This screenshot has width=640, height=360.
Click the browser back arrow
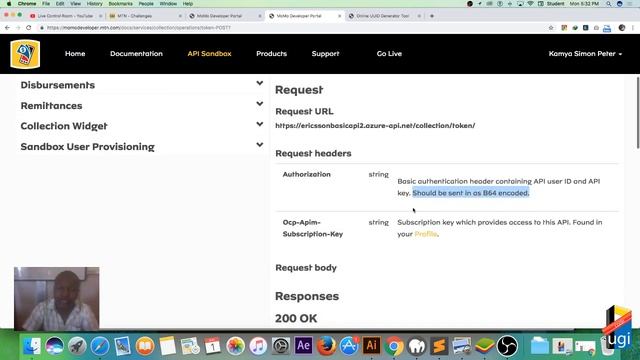7,28
